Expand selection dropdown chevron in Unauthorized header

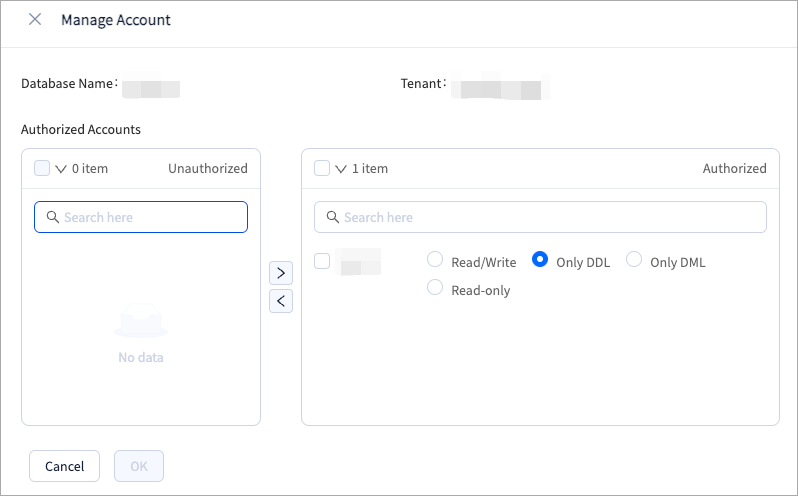pyautogui.click(x=61, y=169)
